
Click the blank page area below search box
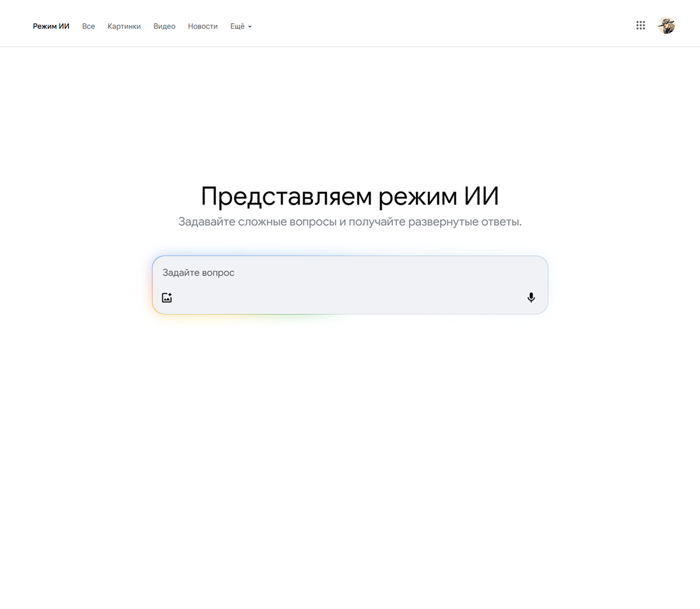click(350, 445)
